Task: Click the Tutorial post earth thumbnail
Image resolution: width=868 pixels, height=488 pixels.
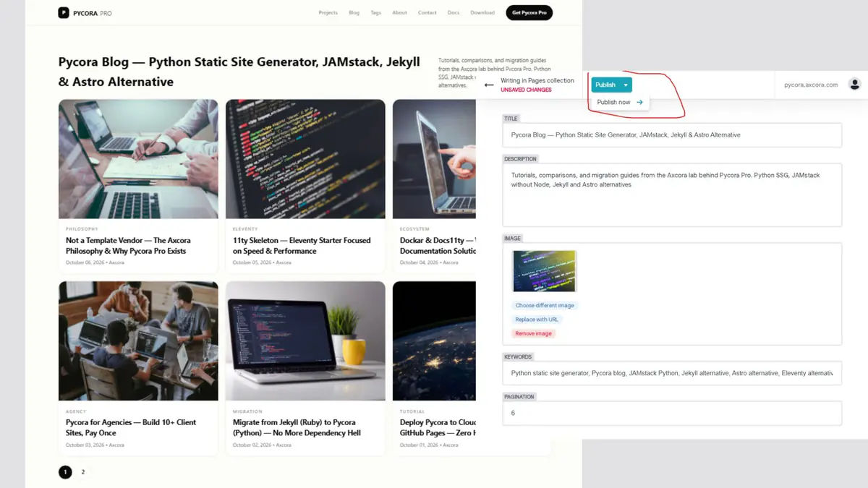Action: click(434, 341)
